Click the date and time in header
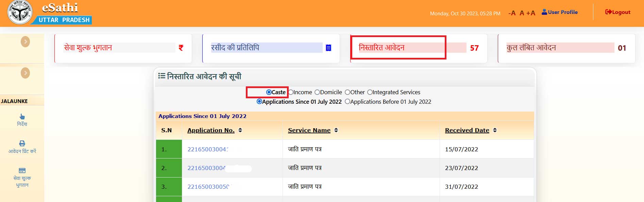The width and height of the screenshot is (644, 202). click(465, 14)
